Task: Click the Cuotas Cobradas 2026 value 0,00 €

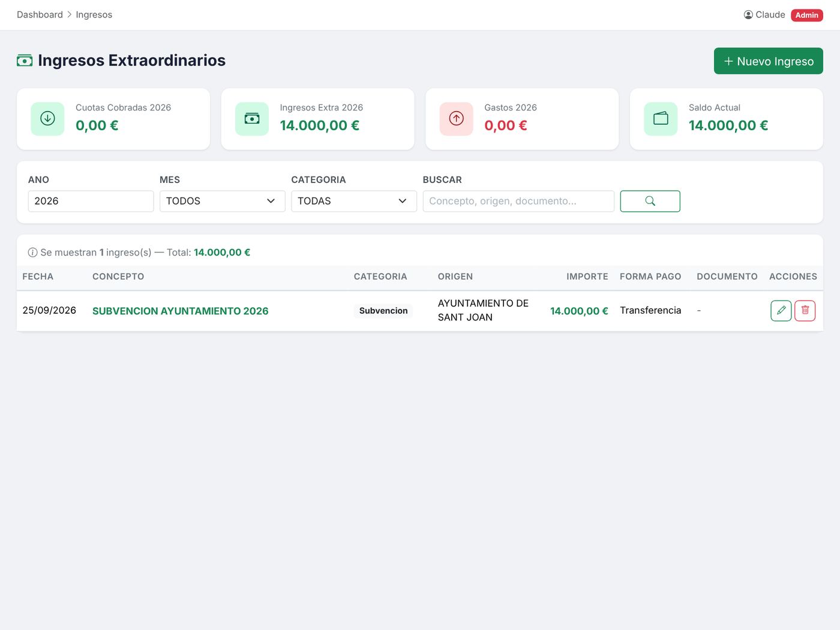Action: (x=97, y=125)
